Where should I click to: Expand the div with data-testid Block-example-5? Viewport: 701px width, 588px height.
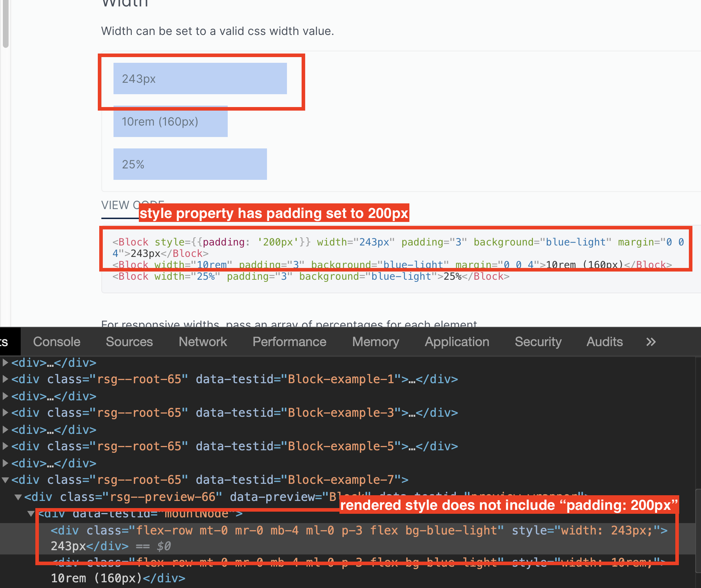[x=5, y=446]
